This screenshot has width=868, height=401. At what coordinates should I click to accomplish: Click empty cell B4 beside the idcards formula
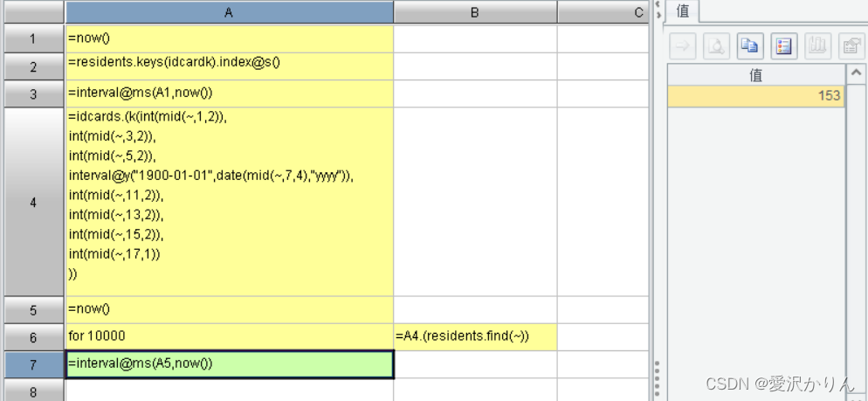476,202
